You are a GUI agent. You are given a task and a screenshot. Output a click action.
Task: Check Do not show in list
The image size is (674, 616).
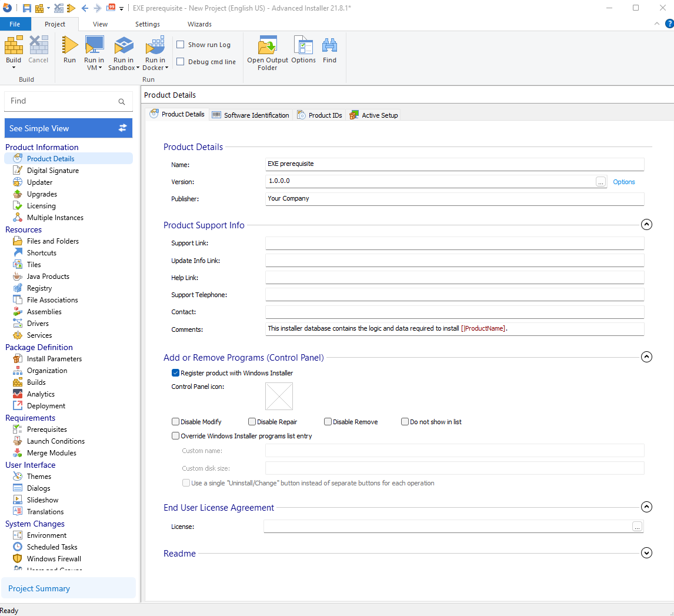pyautogui.click(x=405, y=422)
